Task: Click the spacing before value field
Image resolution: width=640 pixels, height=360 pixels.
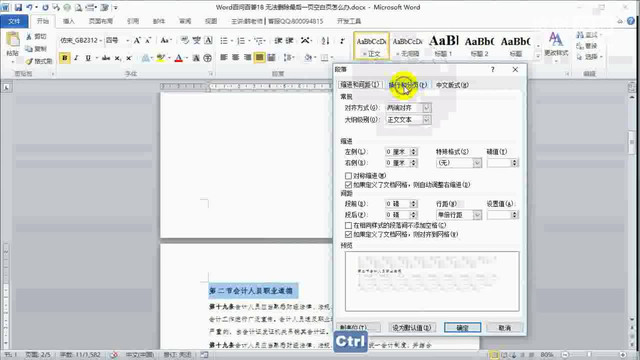Action: [397, 204]
